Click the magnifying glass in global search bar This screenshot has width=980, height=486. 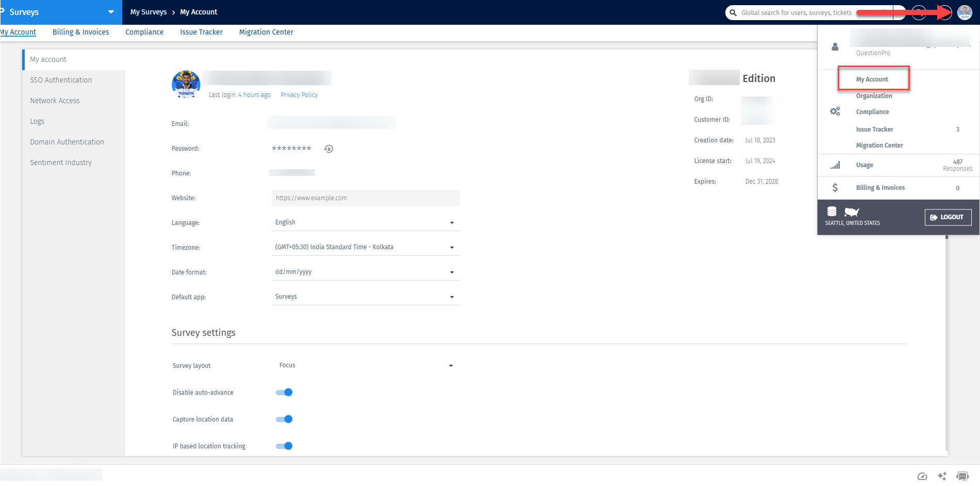pos(733,12)
